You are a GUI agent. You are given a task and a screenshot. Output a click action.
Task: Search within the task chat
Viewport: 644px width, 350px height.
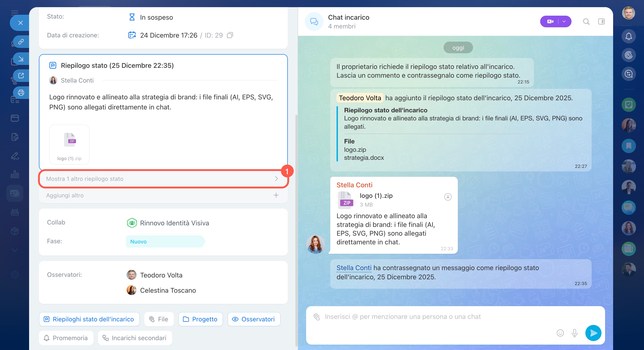[586, 21]
